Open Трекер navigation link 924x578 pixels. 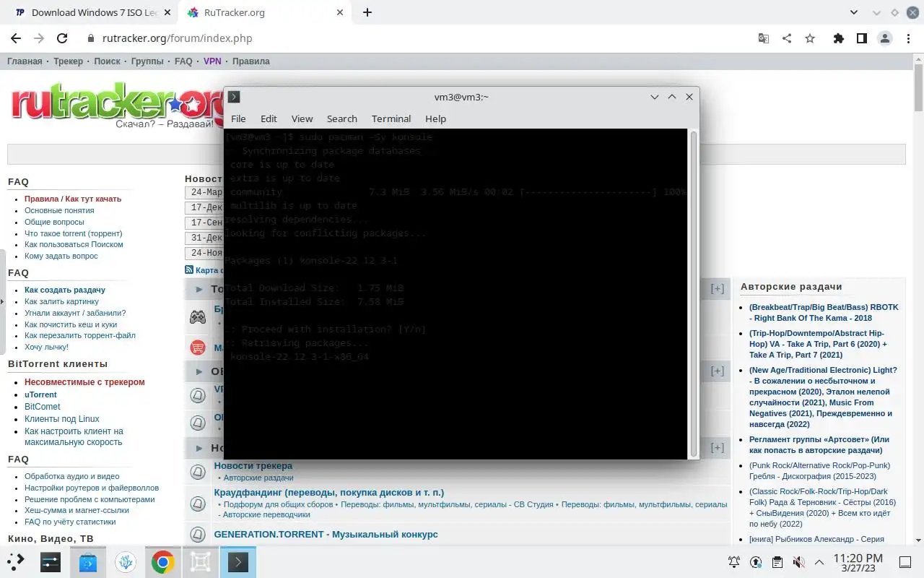click(x=69, y=61)
